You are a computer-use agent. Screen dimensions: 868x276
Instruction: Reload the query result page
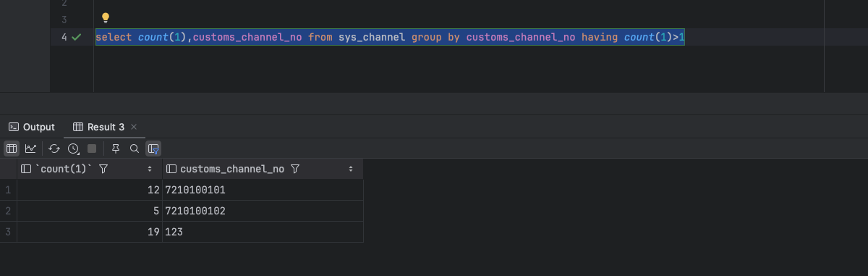pyautogui.click(x=54, y=149)
